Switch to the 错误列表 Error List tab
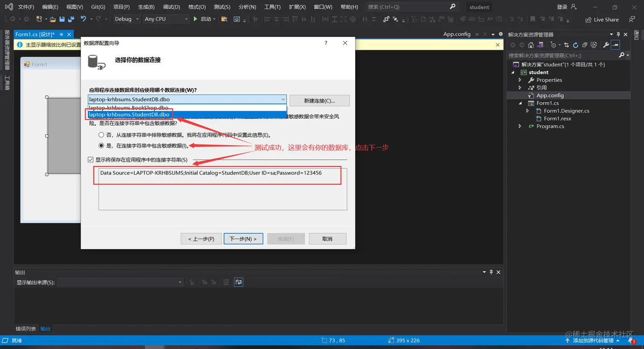 (x=26, y=329)
